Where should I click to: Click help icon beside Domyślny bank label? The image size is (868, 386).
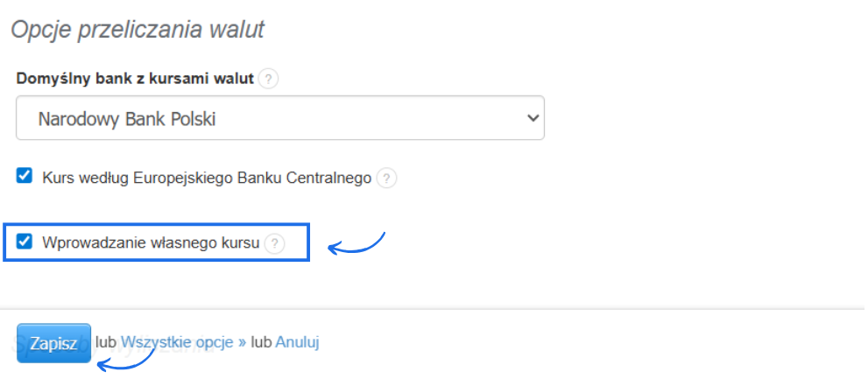pyautogui.click(x=269, y=80)
